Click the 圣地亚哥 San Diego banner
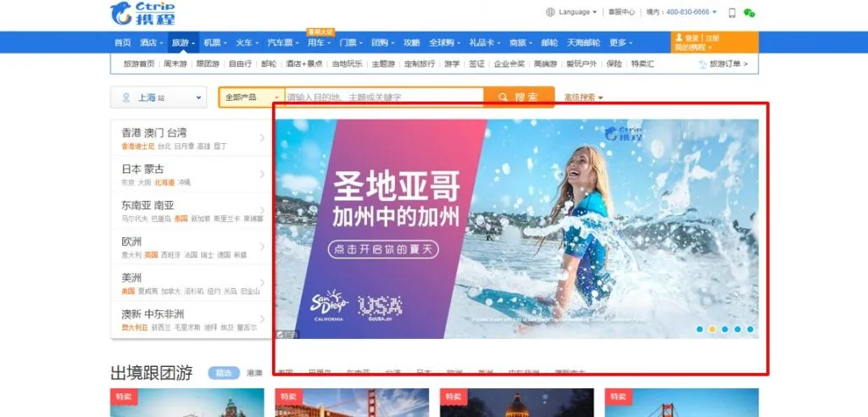The width and height of the screenshot is (868, 417). [x=517, y=229]
